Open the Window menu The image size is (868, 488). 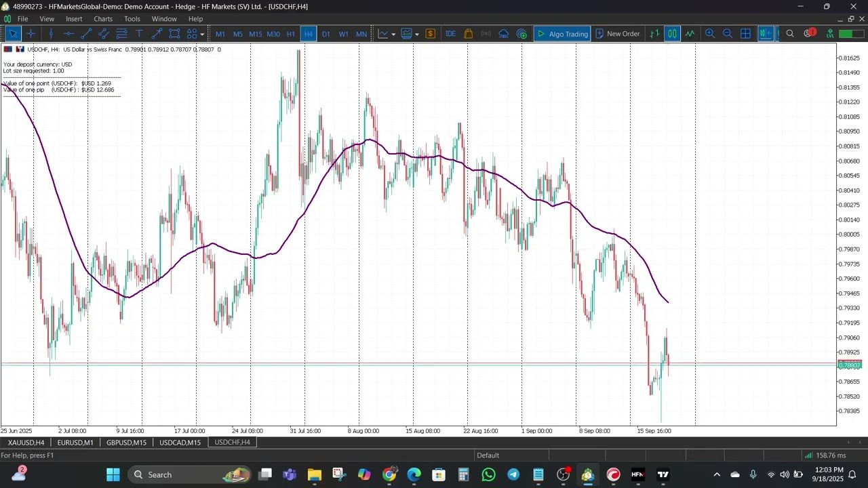pos(164,19)
